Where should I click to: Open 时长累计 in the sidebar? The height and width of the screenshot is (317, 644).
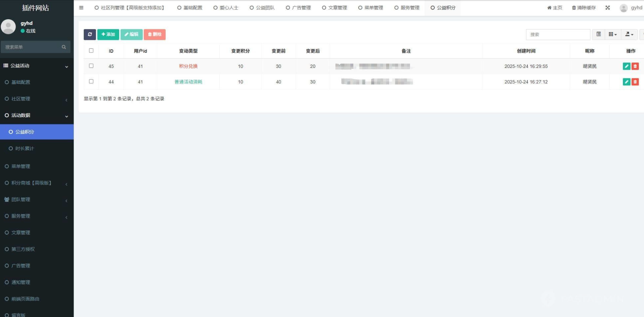(25, 149)
